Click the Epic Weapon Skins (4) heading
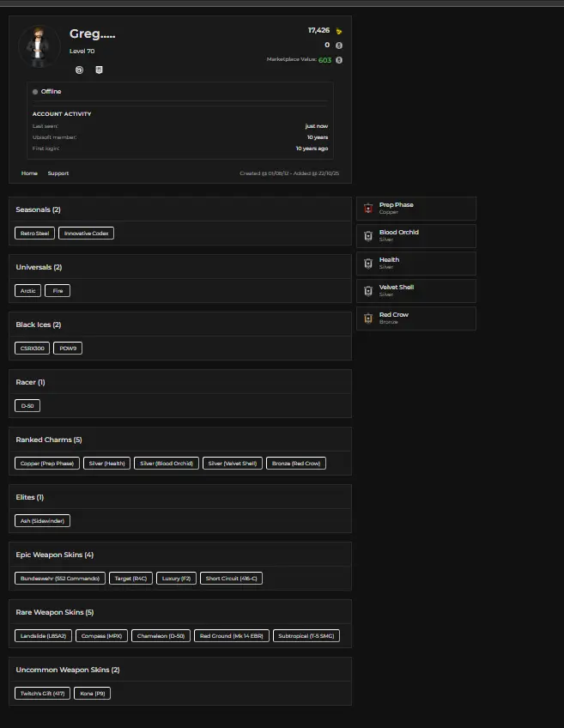Viewport: 564px width, 728px height. pos(55,555)
